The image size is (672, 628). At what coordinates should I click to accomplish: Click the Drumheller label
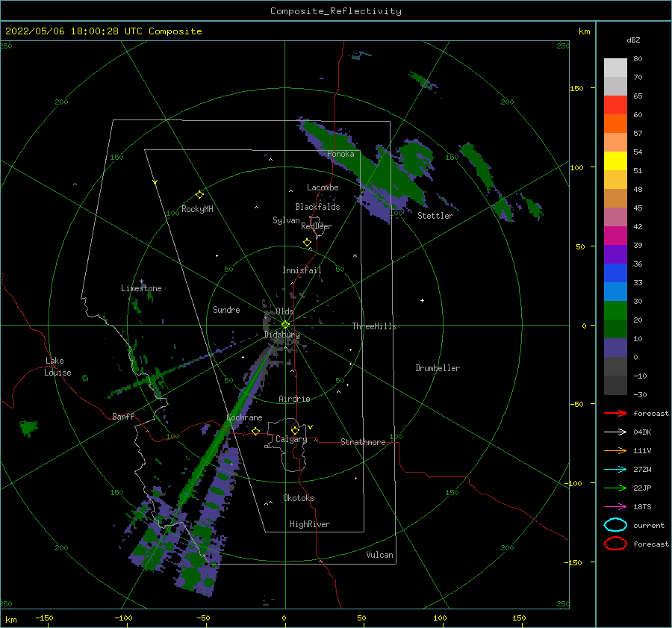[x=438, y=368]
